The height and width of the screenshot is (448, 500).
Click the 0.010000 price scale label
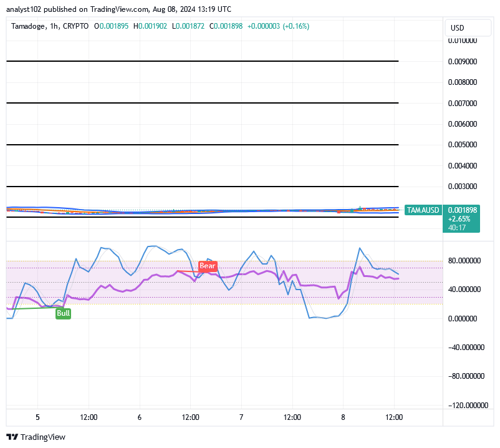tap(463, 41)
